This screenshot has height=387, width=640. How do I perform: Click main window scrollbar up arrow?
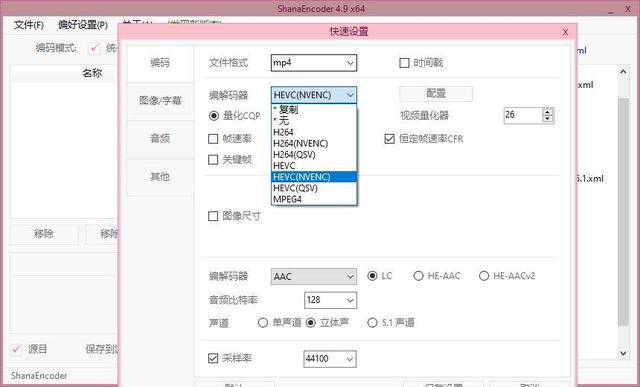(x=623, y=72)
